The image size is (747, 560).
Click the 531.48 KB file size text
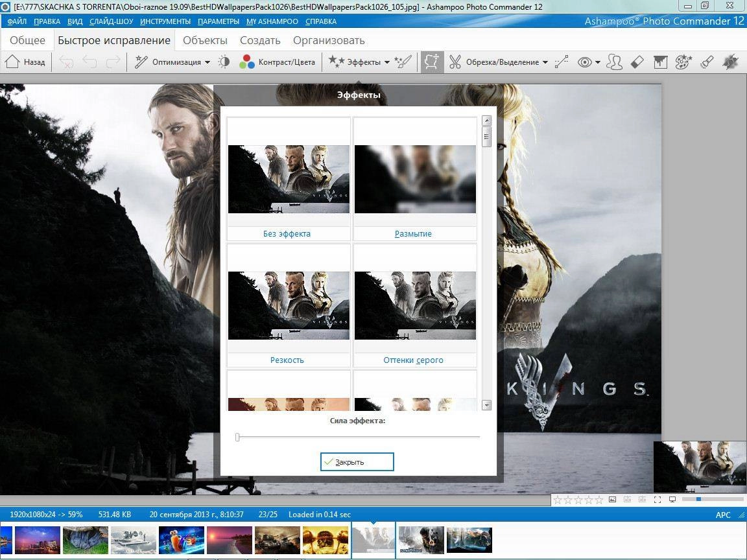coord(115,515)
